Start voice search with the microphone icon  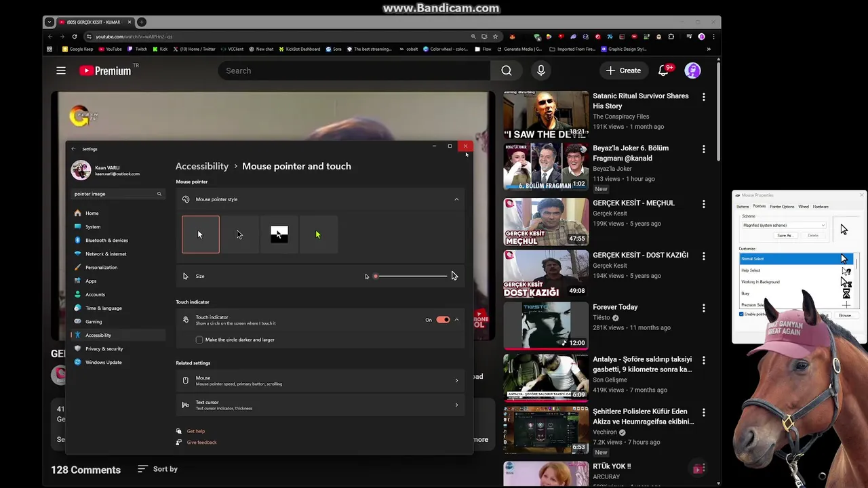click(x=541, y=70)
